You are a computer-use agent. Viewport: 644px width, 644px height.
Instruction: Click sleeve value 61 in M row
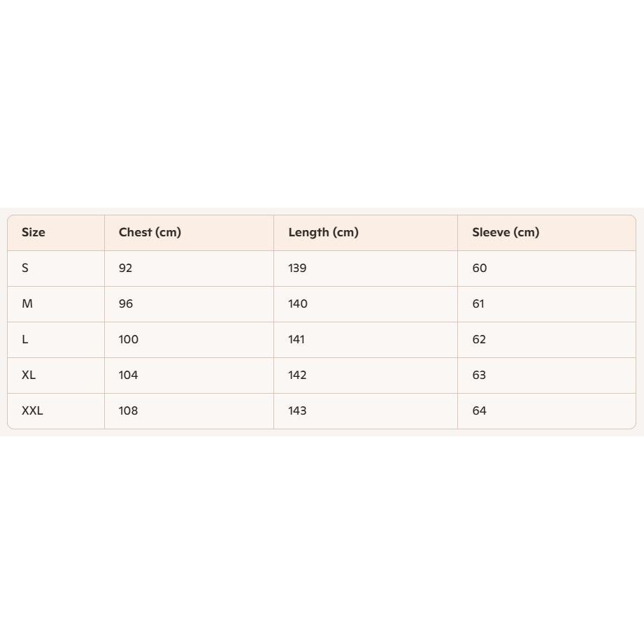[478, 304]
